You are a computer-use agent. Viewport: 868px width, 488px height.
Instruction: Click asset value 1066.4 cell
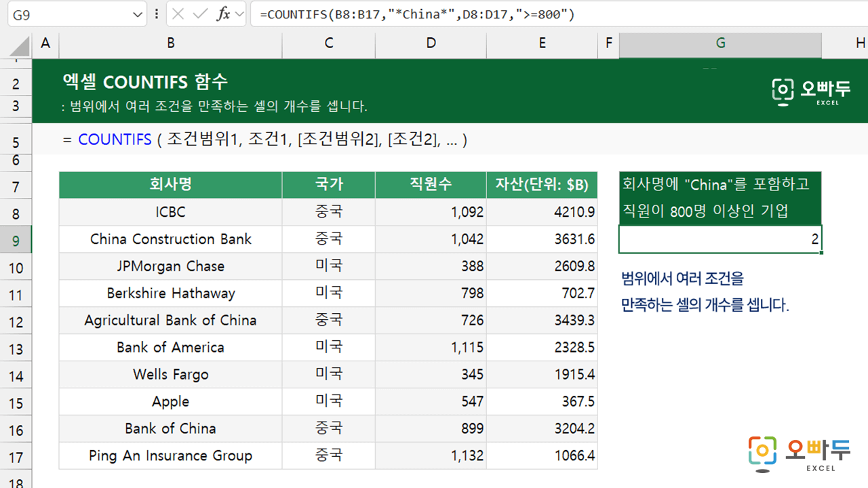[542, 456]
